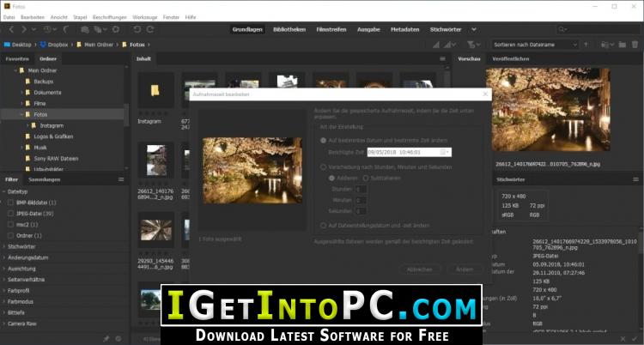The image size is (644, 345).
Task: Select the Instagram subfolder in tree
Action: pyautogui.click(x=52, y=125)
